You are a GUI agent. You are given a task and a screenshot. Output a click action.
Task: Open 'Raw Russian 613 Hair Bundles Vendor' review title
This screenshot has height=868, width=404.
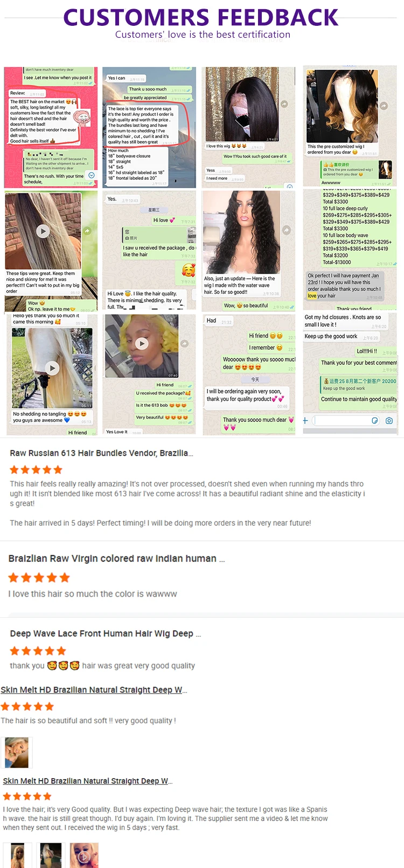pos(101,453)
